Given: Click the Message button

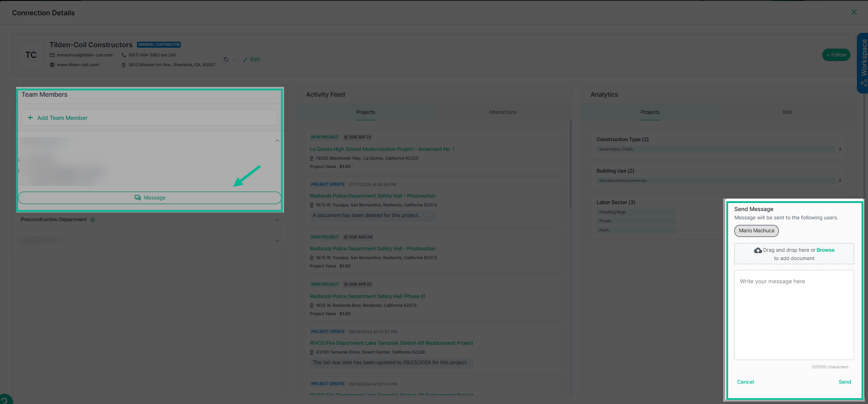Looking at the screenshot, I should click(150, 198).
